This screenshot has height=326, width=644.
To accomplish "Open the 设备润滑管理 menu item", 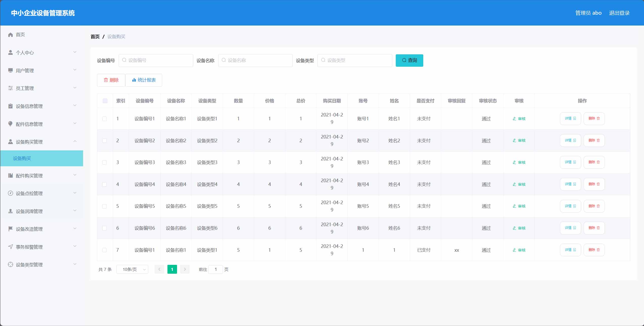I will point(42,211).
